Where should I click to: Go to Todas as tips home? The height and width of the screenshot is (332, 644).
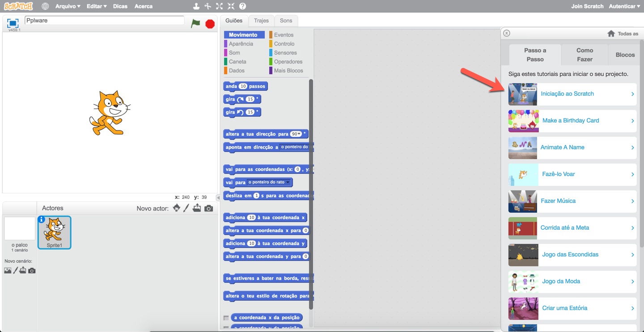click(x=623, y=34)
